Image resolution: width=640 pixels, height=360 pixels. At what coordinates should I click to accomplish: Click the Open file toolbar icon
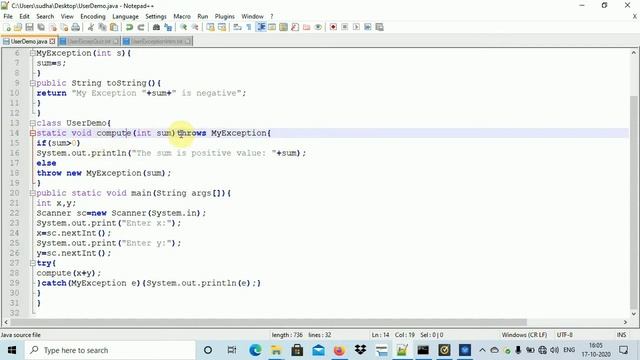[x=18, y=27]
